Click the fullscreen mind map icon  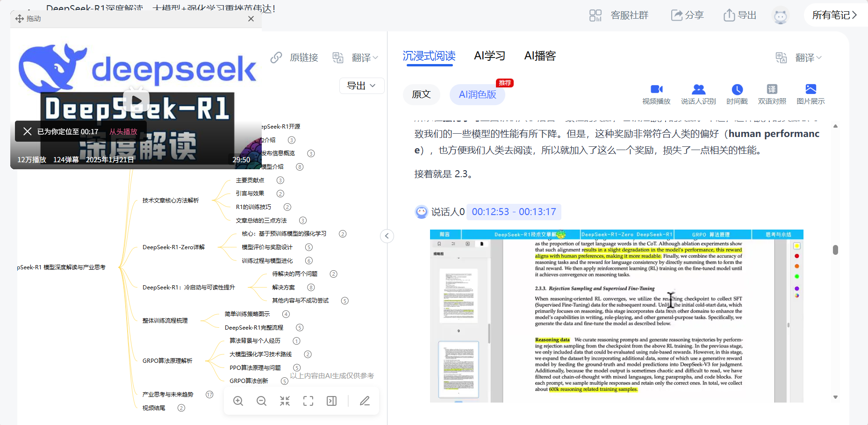[x=308, y=401]
